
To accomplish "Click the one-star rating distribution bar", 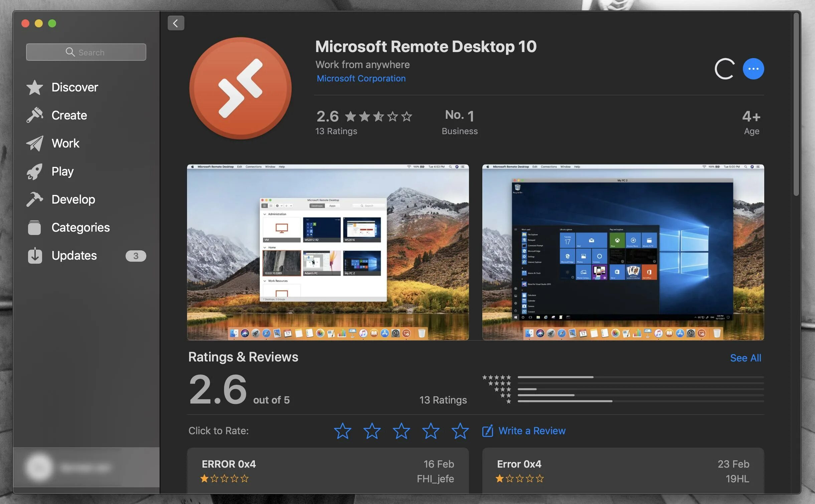I will 641,401.
